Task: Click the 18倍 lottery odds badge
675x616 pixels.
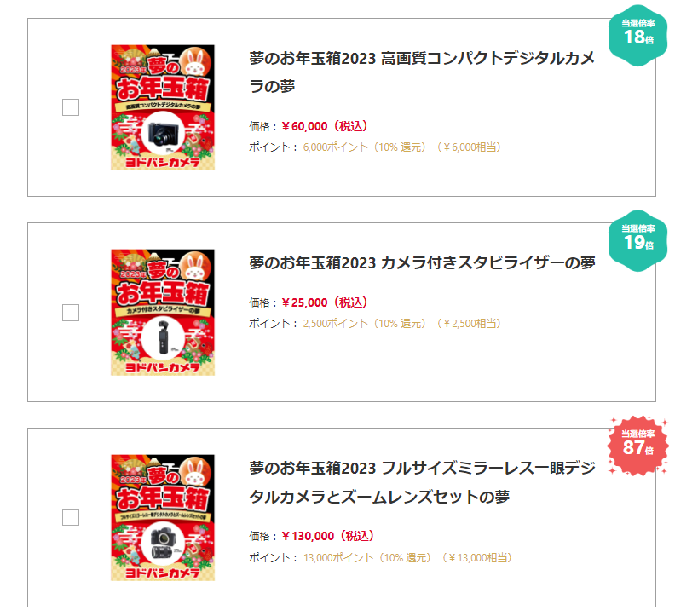Action: [x=638, y=34]
